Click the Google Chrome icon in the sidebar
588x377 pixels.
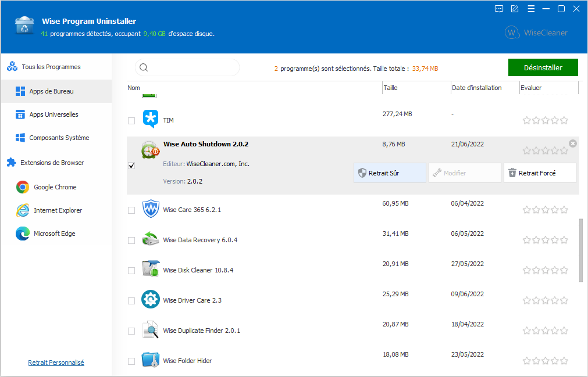coord(23,187)
